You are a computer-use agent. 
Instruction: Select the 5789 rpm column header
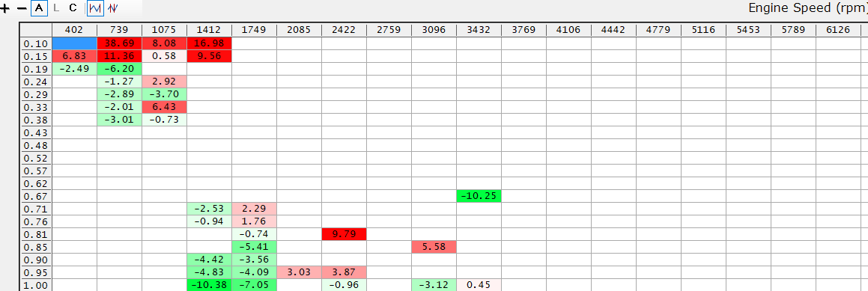(x=792, y=30)
